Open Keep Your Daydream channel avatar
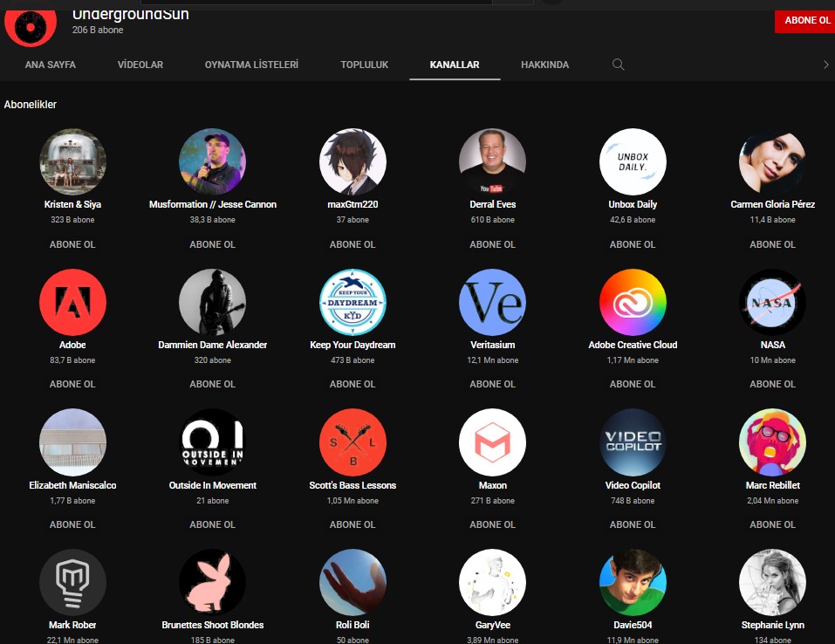 (x=352, y=302)
